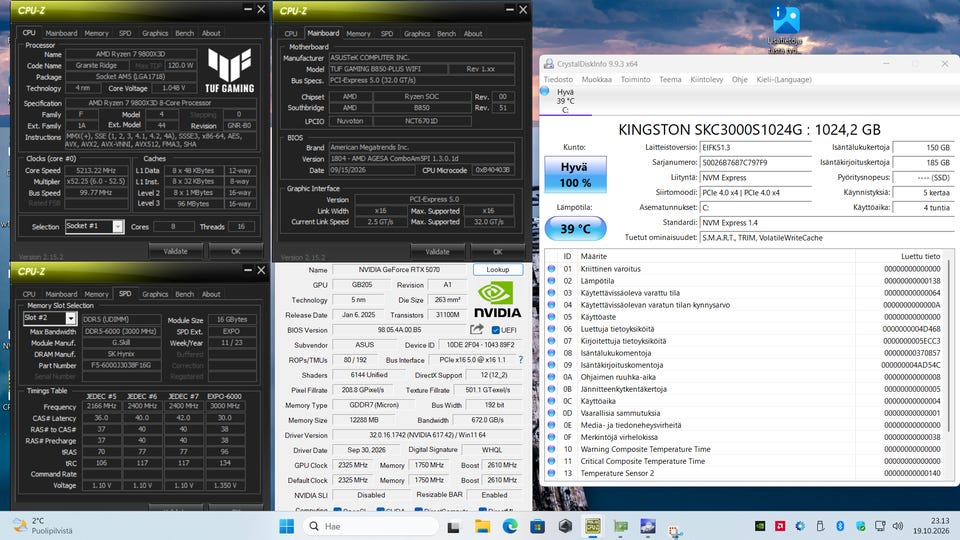Open Kieli-(Language) menu in CrystalDiskInfo
This screenshot has width=960, height=540.
(784, 80)
